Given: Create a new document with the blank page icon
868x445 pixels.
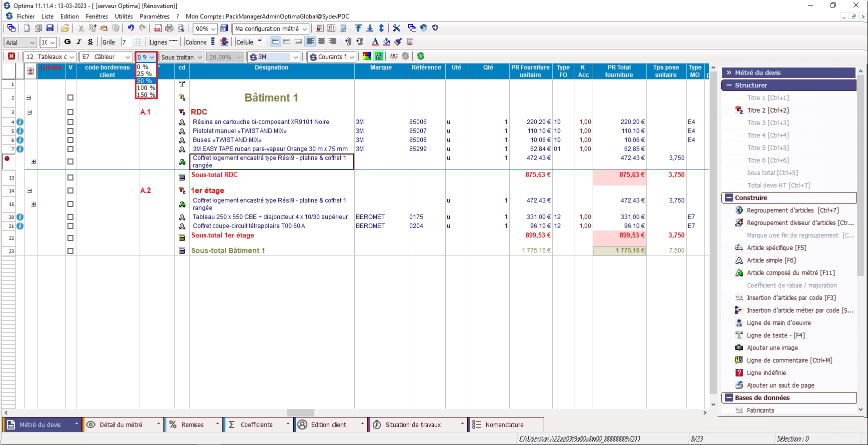Looking at the screenshot, I should tap(26, 28).
